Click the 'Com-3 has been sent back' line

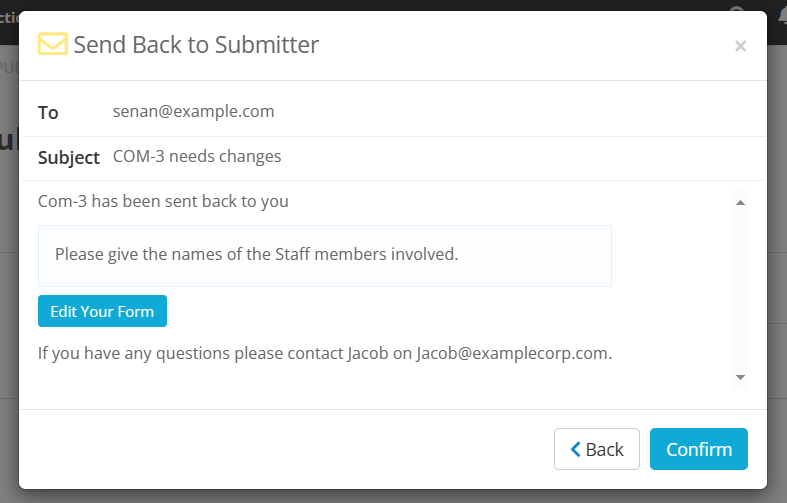(x=163, y=201)
